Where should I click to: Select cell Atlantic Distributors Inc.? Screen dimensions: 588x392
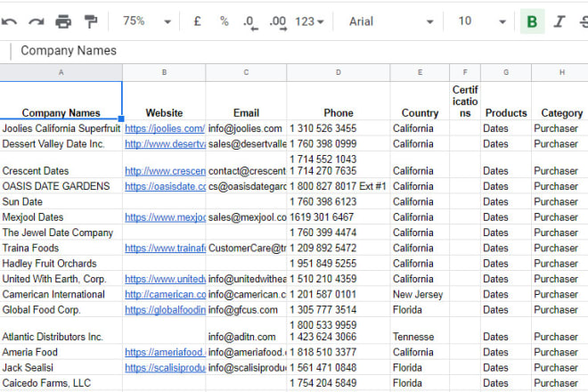pyautogui.click(x=61, y=331)
